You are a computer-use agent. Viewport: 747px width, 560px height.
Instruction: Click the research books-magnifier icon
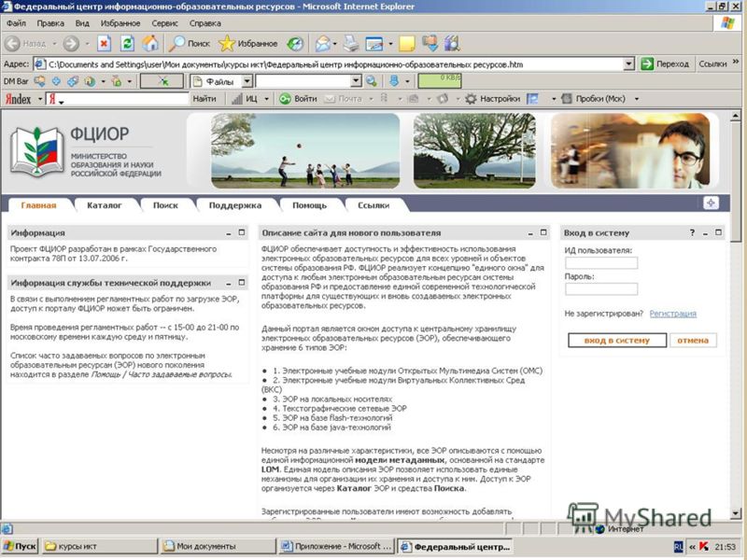[452, 44]
